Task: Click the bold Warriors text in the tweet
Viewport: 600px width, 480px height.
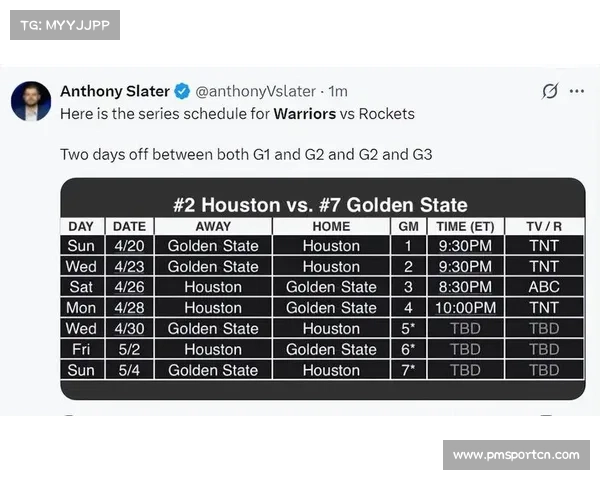Action: 305,114
